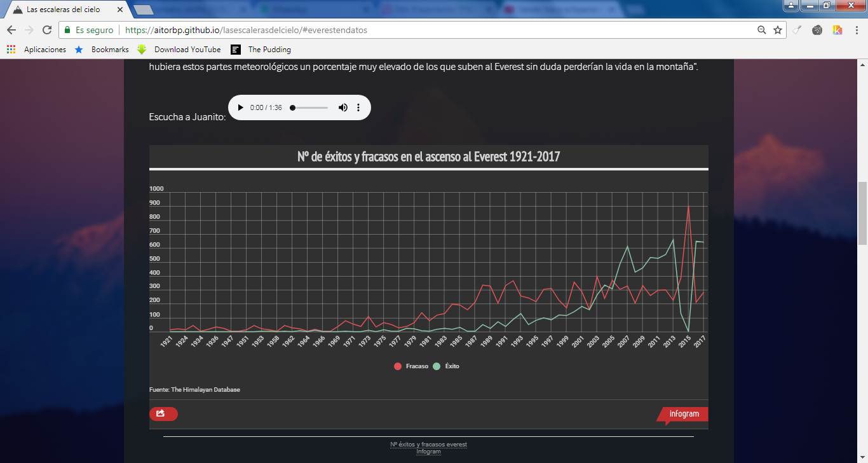The image size is (868, 463).
Task: Click the chart title 'Nº de éxitos y fracasos'
Action: (x=429, y=156)
